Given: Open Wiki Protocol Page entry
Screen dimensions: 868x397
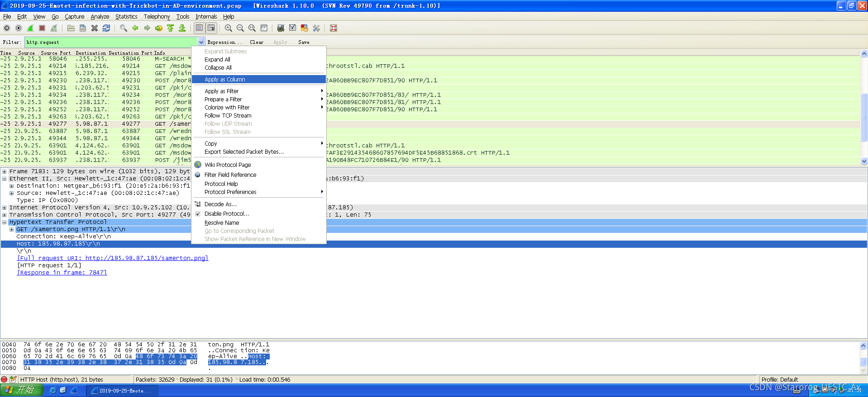Looking at the screenshot, I should coord(258,165).
